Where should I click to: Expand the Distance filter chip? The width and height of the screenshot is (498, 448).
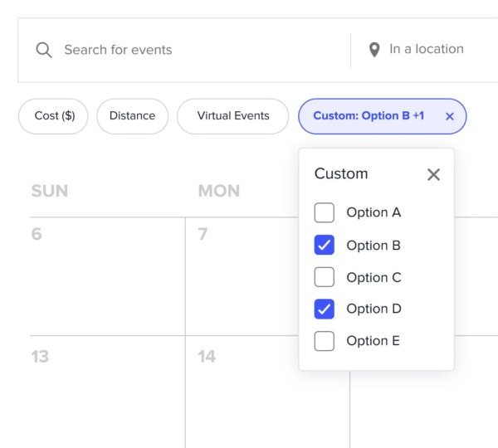tap(132, 116)
